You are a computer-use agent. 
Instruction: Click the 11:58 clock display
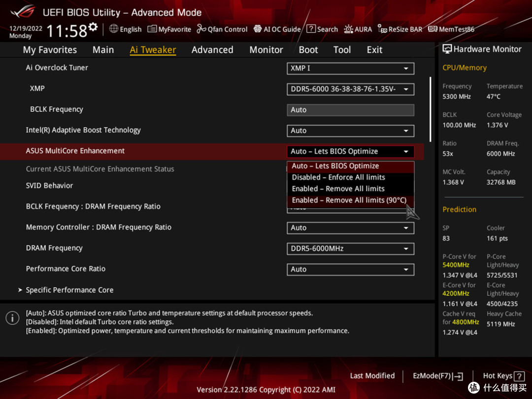pos(67,31)
